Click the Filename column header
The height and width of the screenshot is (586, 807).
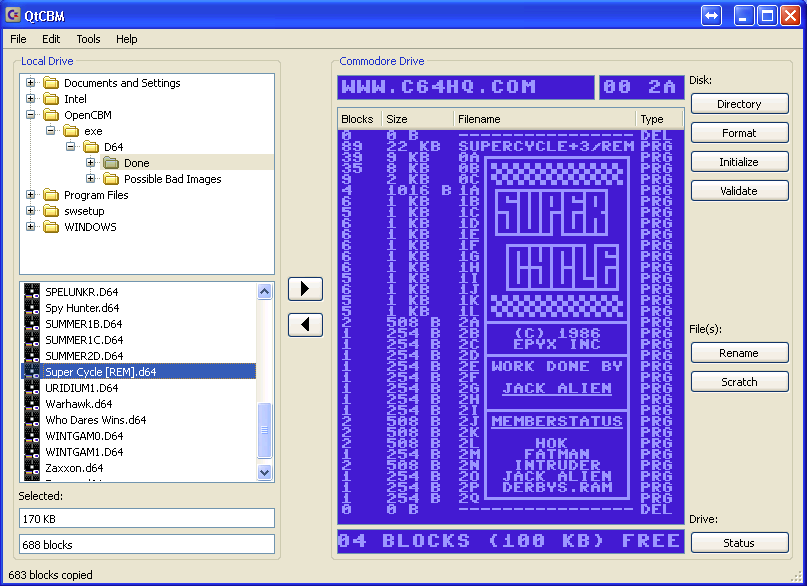545,119
